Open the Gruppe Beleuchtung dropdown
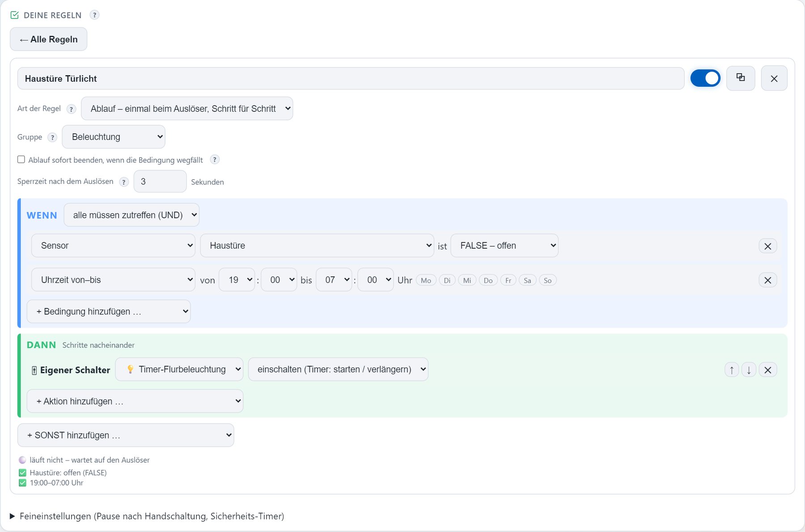Screen dimensions: 805x532 click(x=114, y=137)
